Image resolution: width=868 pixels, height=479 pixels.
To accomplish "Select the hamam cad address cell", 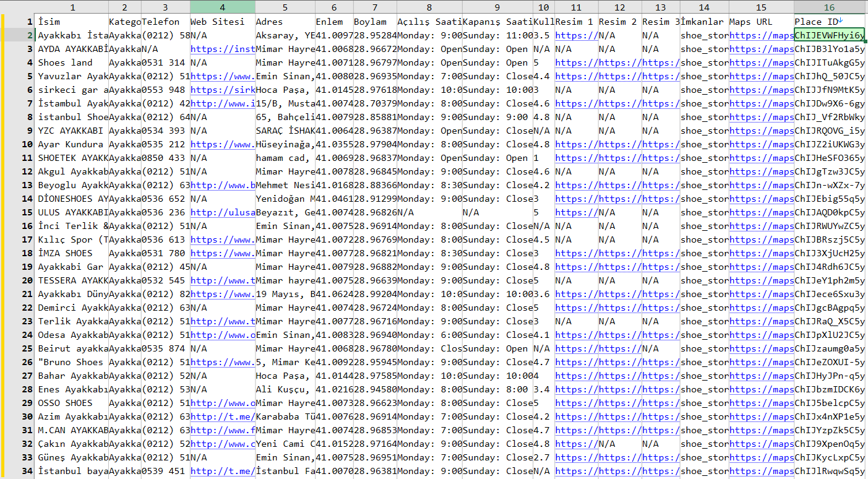I will tap(285, 158).
